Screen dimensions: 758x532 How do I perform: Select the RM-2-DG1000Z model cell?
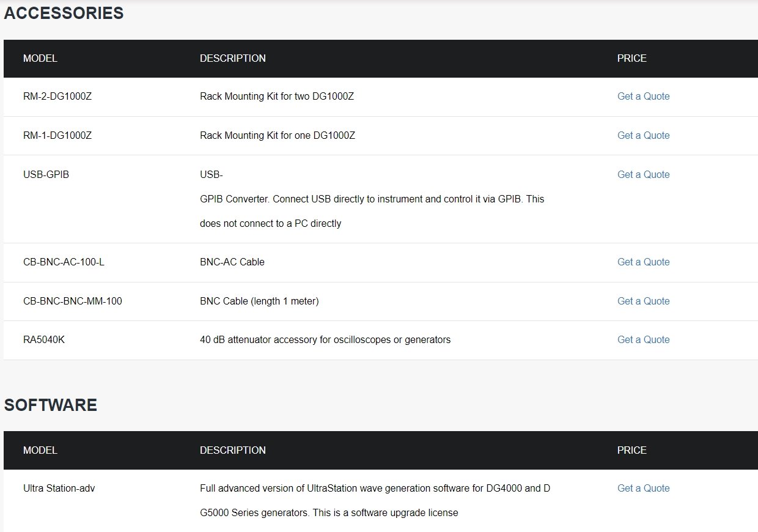57,96
